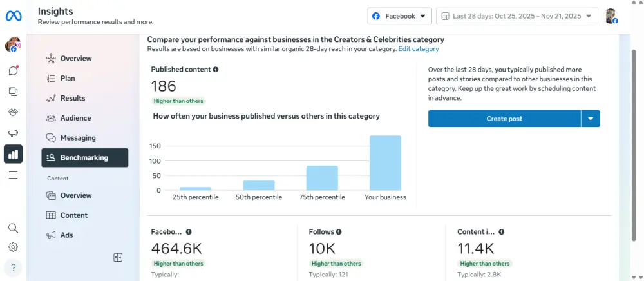Collapse the sidebar panel toggle icon
The width and height of the screenshot is (644, 281).
(x=118, y=257)
